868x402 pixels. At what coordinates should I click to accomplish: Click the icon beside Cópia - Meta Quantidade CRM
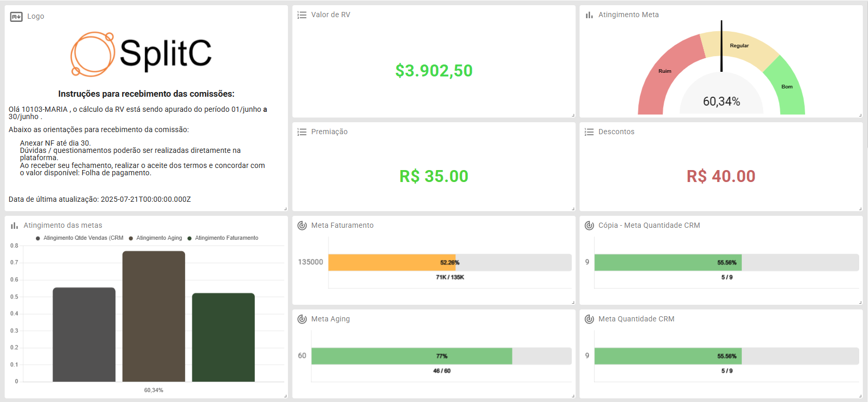[x=589, y=226]
